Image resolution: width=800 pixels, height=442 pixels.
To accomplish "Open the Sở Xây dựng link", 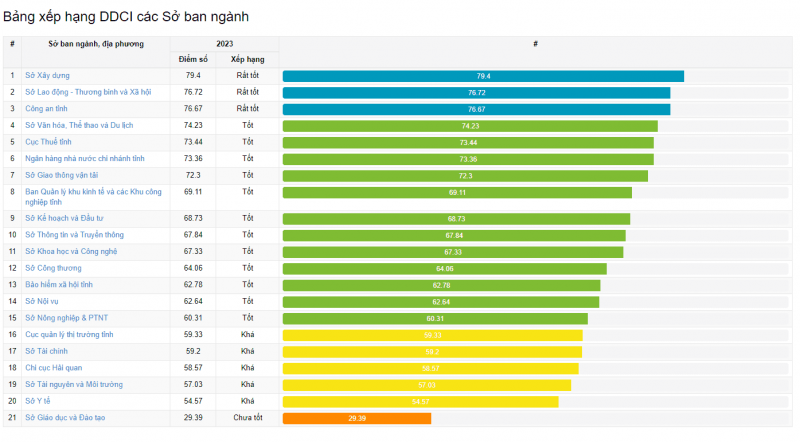I will pos(47,76).
